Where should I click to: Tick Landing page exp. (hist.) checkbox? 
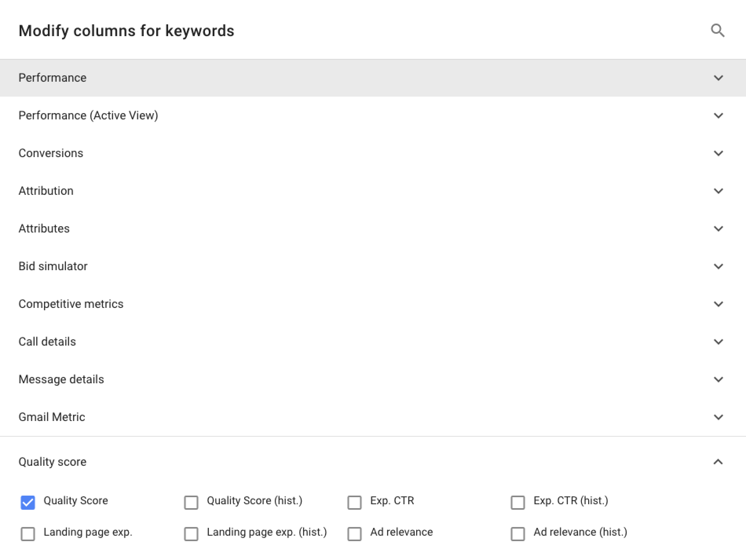191,534
